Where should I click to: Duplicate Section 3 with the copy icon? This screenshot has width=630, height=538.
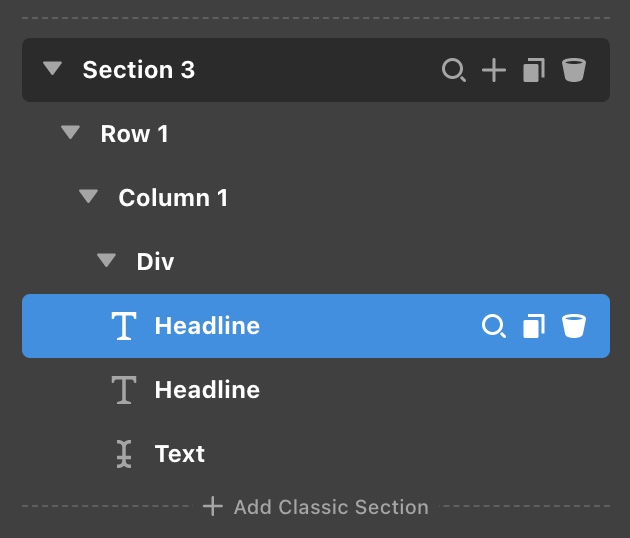tap(534, 70)
